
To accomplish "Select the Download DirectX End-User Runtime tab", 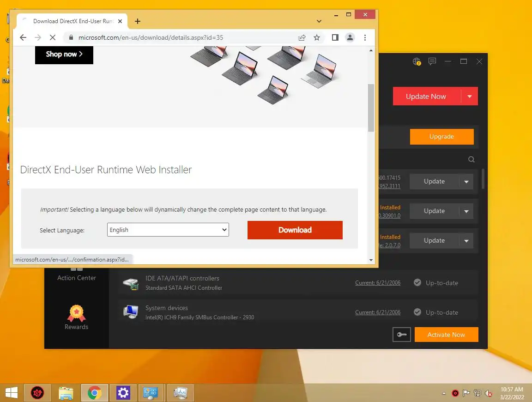I will 72,21.
